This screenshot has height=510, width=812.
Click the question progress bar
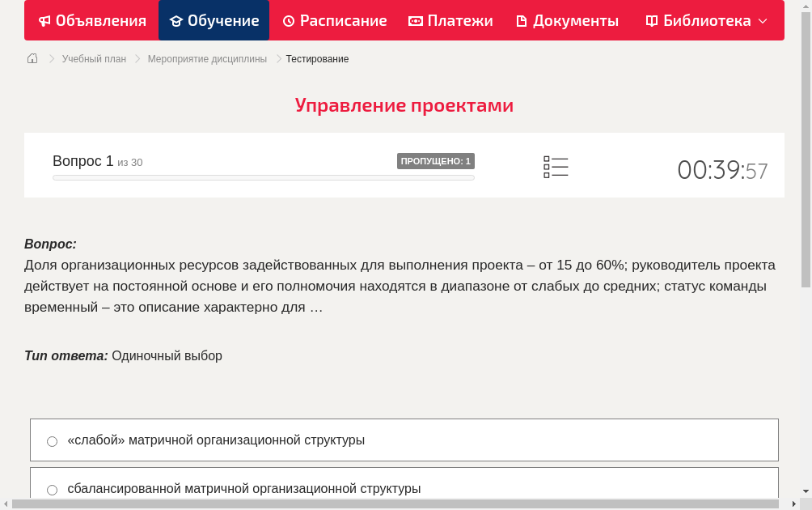pyautogui.click(x=263, y=176)
